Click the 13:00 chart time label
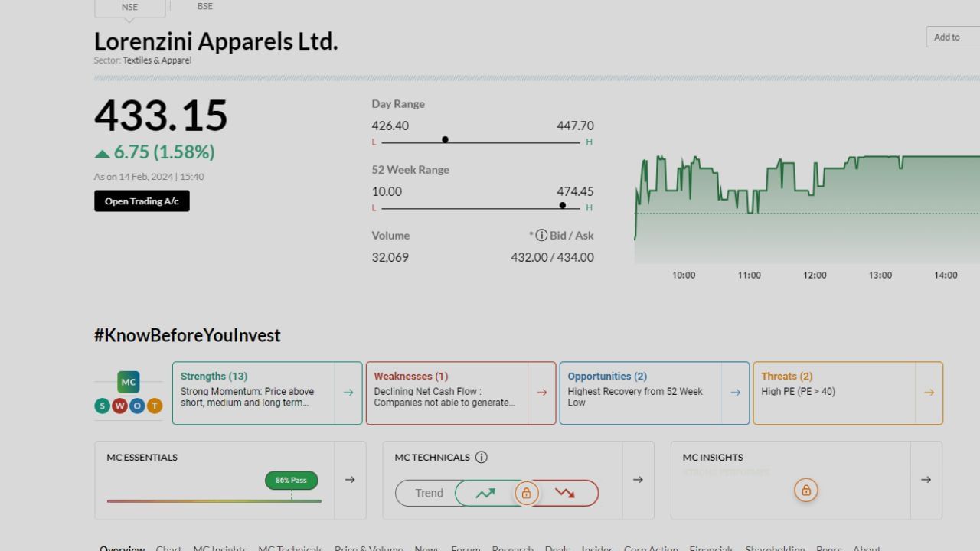 880,275
